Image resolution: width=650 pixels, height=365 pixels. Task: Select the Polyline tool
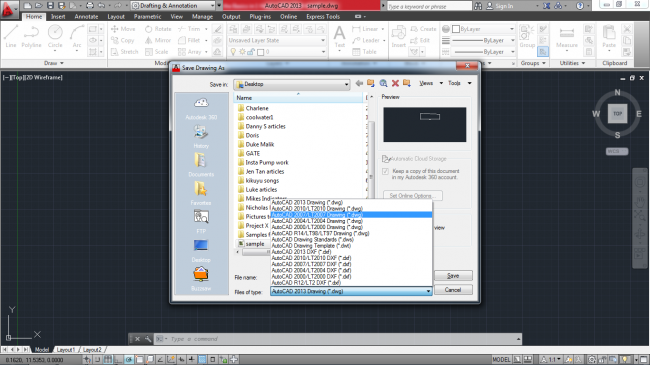pyautogui.click(x=31, y=36)
